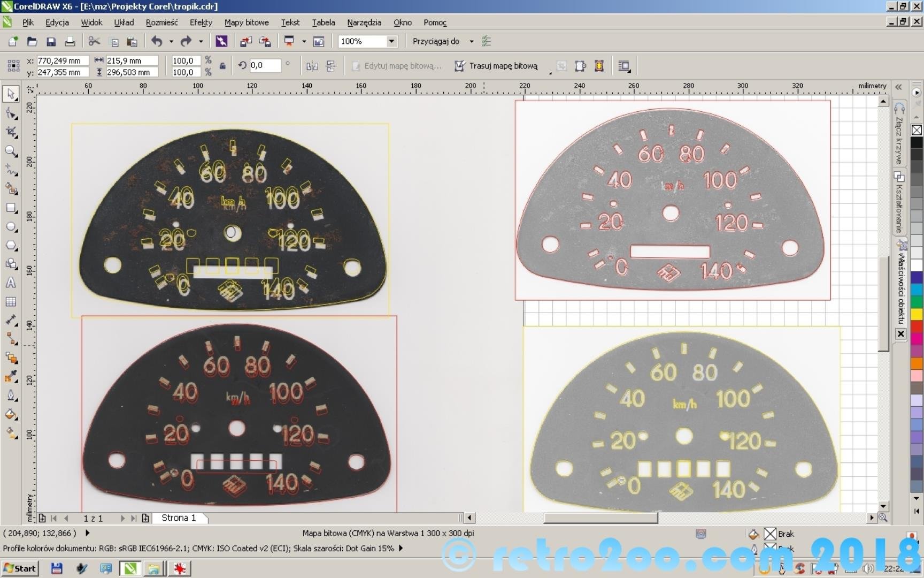Toggle the lock ratio padlock
Screen dimensions: 924x578
[222, 66]
